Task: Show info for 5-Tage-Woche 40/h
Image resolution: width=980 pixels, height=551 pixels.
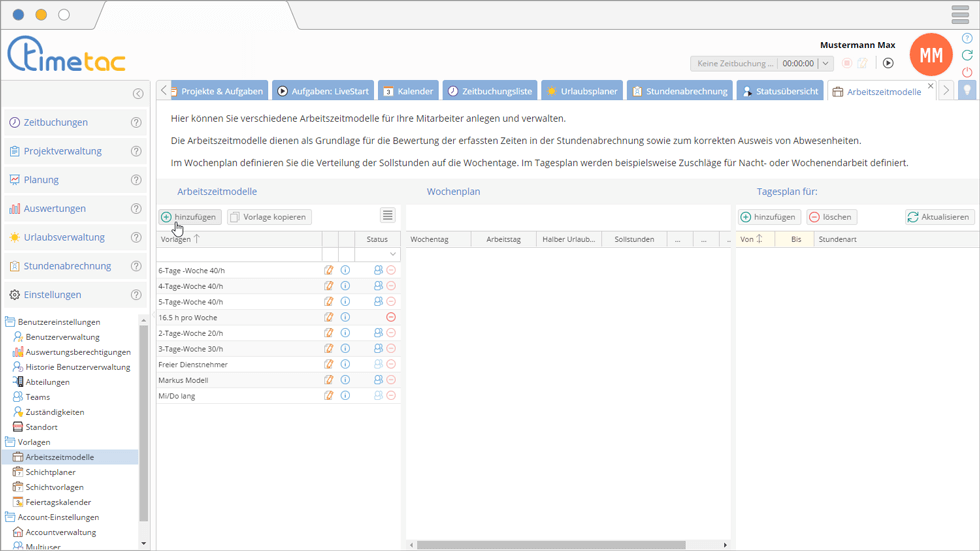Action: pyautogui.click(x=345, y=301)
